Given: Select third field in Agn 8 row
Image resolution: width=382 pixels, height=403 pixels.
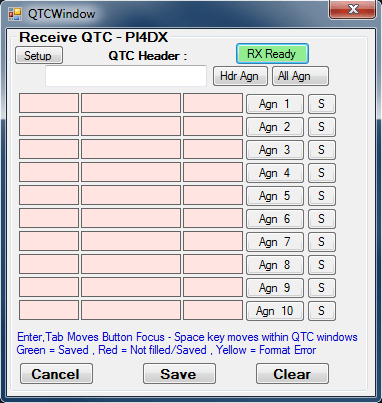Looking at the screenshot, I should coord(213,264).
